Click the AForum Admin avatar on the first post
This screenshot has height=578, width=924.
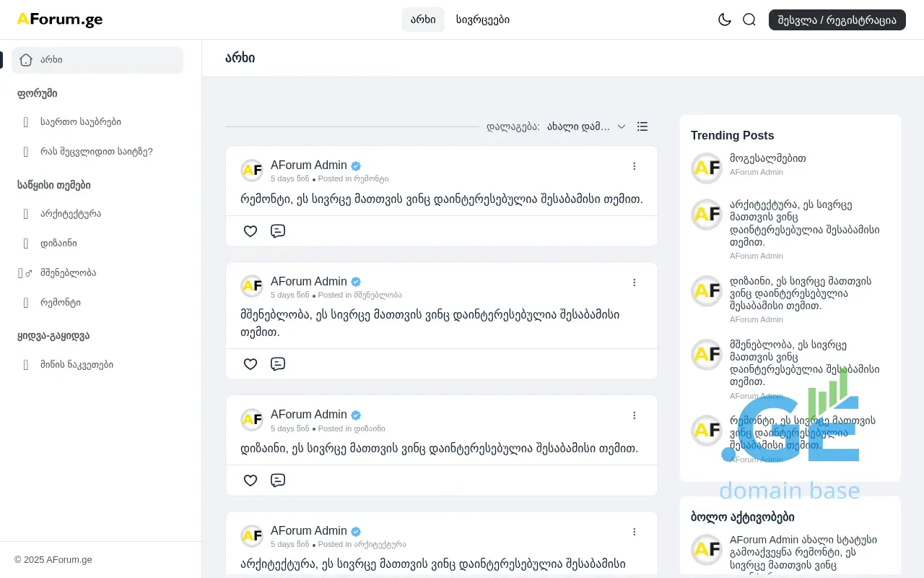[252, 171]
